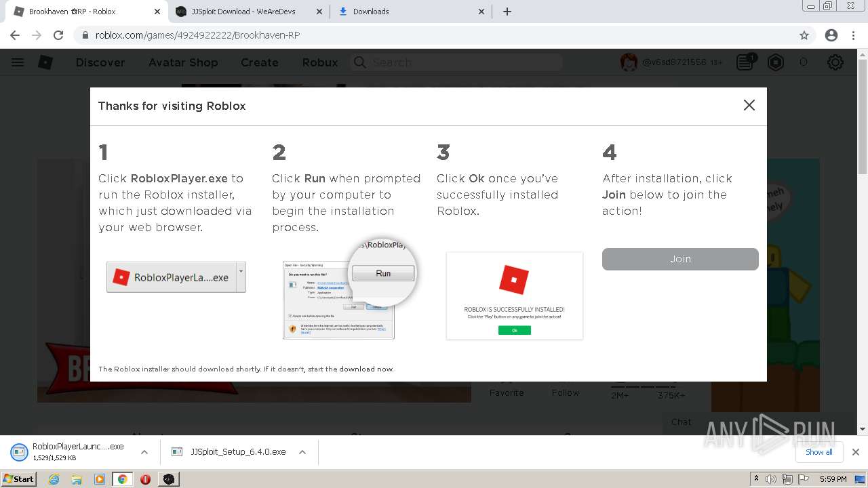The width and height of the screenshot is (868, 488).
Task: Open the Chrome profile account icon
Action: (831, 35)
